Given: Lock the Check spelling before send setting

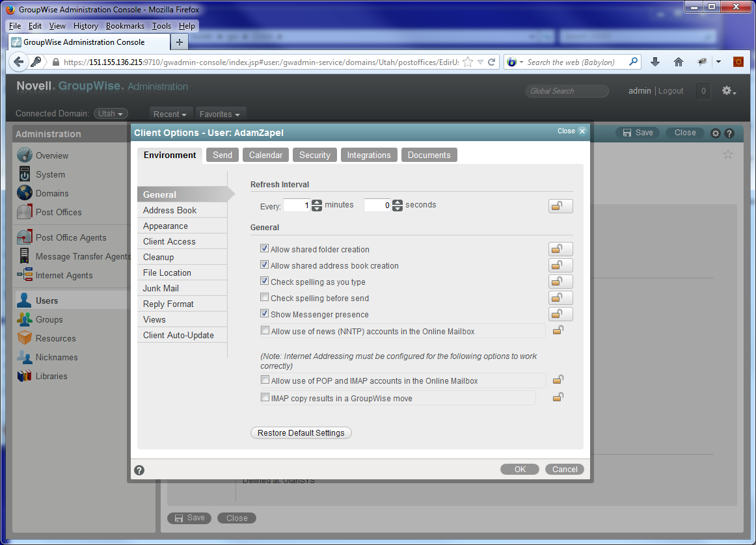Looking at the screenshot, I should pos(560,298).
